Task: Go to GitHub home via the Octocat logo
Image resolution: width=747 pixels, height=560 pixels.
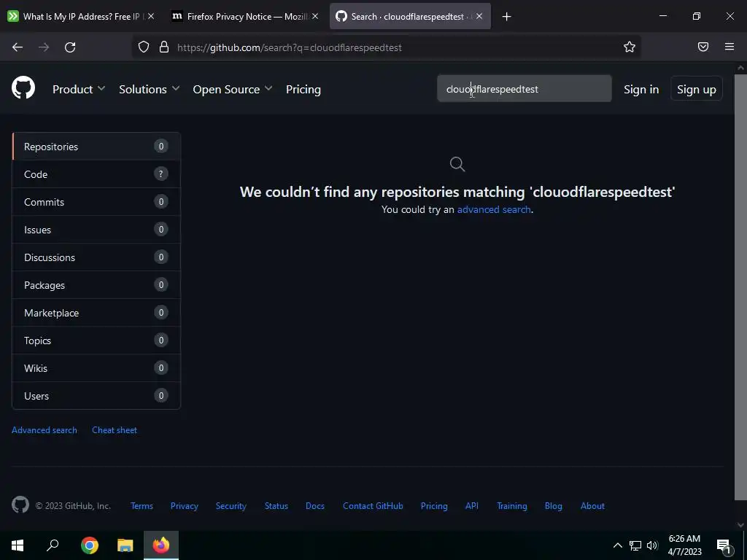Action: tap(23, 87)
